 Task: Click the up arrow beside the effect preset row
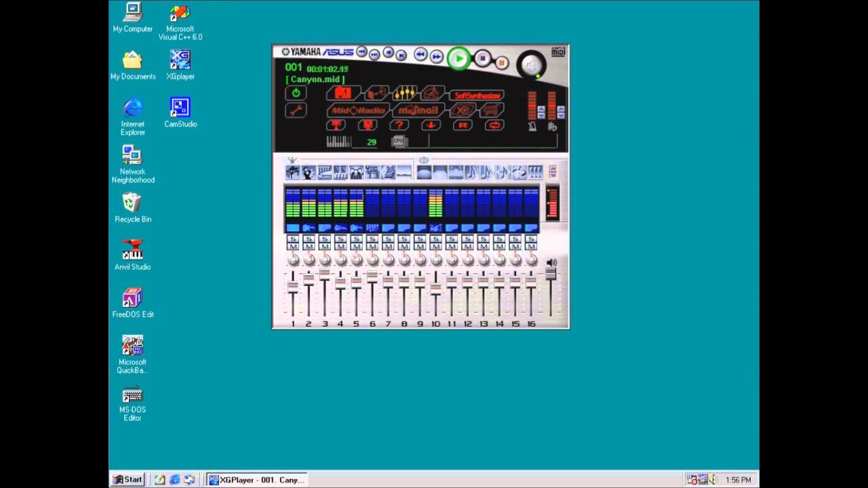point(553,167)
